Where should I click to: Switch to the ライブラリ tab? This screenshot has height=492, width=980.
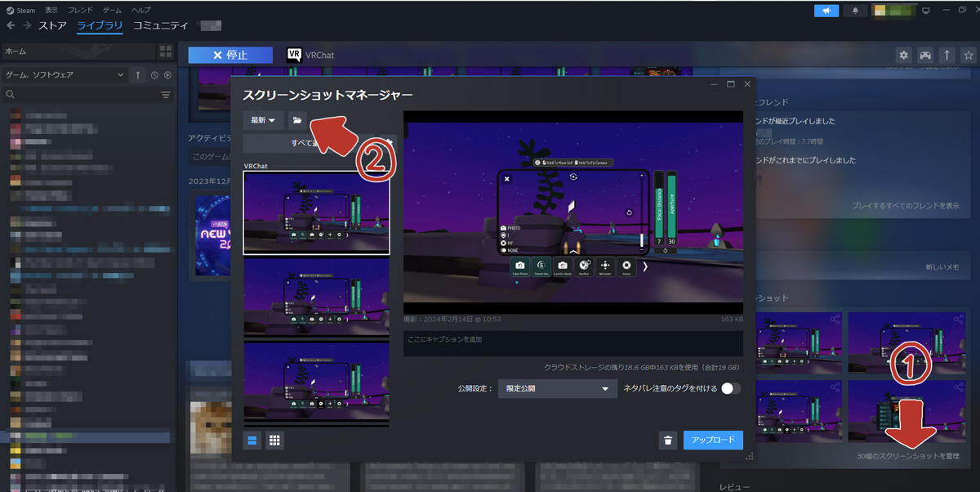click(x=100, y=25)
